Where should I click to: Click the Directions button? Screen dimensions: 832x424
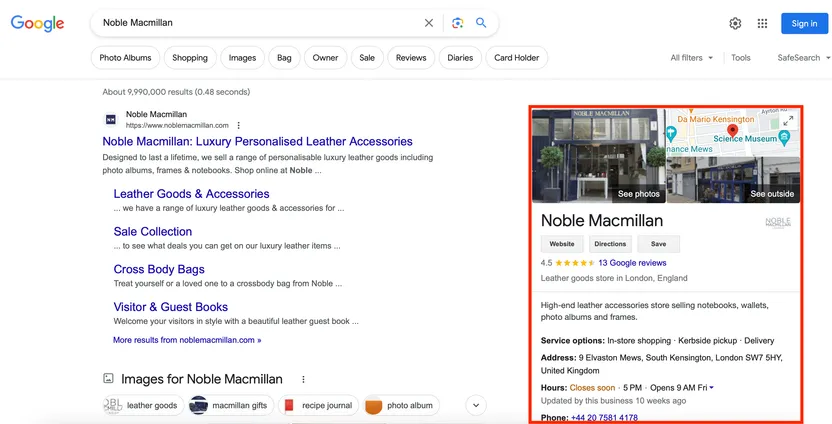(610, 244)
